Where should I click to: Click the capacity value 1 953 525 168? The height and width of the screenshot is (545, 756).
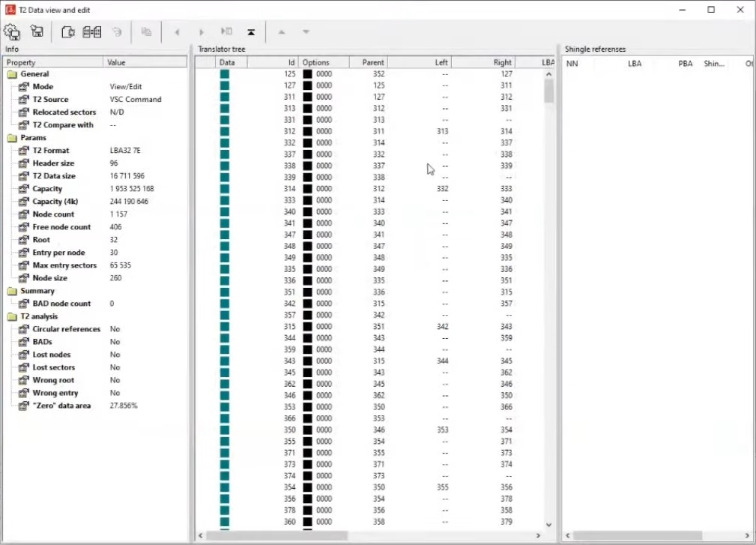click(x=132, y=189)
